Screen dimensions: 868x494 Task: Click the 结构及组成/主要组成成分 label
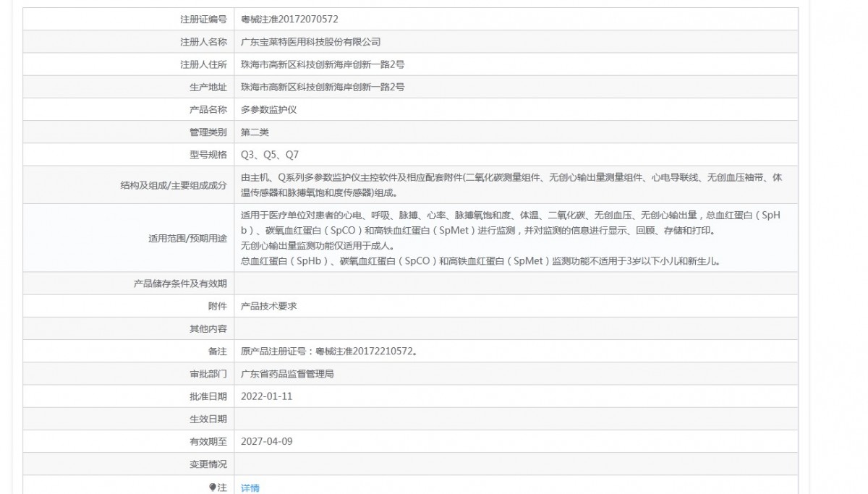click(174, 184)
